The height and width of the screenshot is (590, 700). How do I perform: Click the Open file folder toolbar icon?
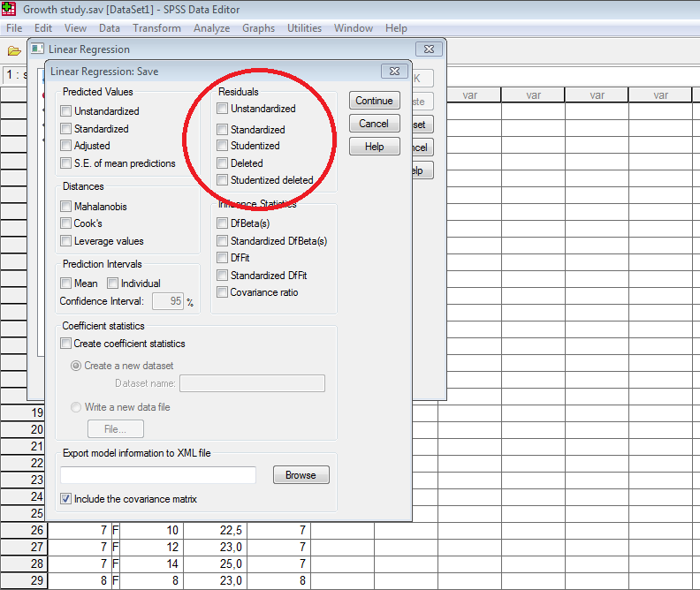(x=14, y=50)
